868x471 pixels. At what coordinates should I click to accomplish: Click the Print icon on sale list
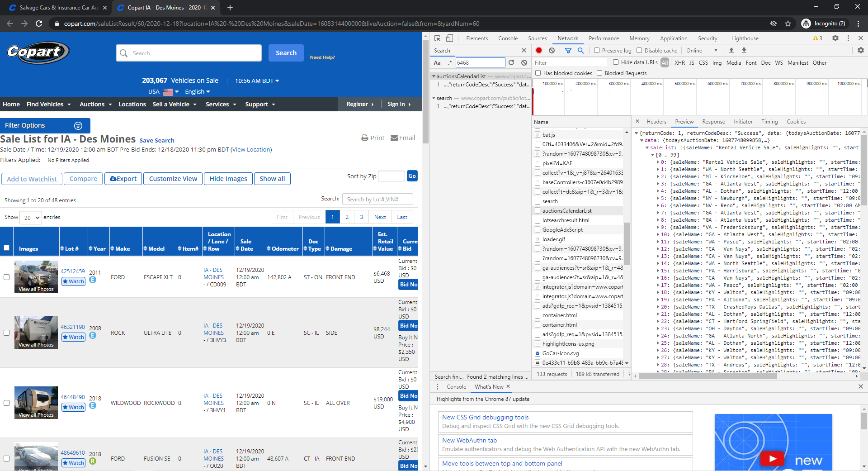365,138
